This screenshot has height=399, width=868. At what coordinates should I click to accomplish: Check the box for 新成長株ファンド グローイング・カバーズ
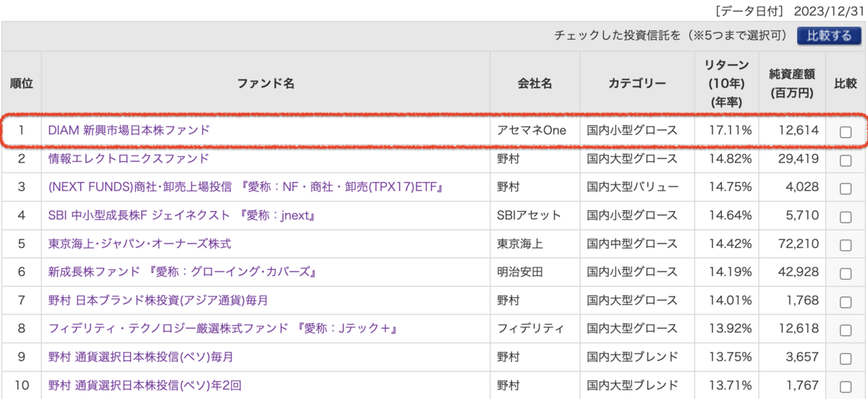pyautogui.click(x=845, y=273)
